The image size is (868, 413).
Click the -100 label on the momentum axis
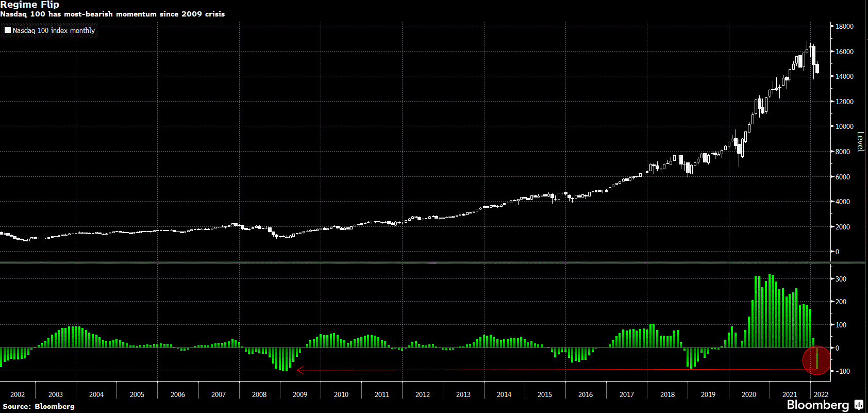click(x=842, y=371)
